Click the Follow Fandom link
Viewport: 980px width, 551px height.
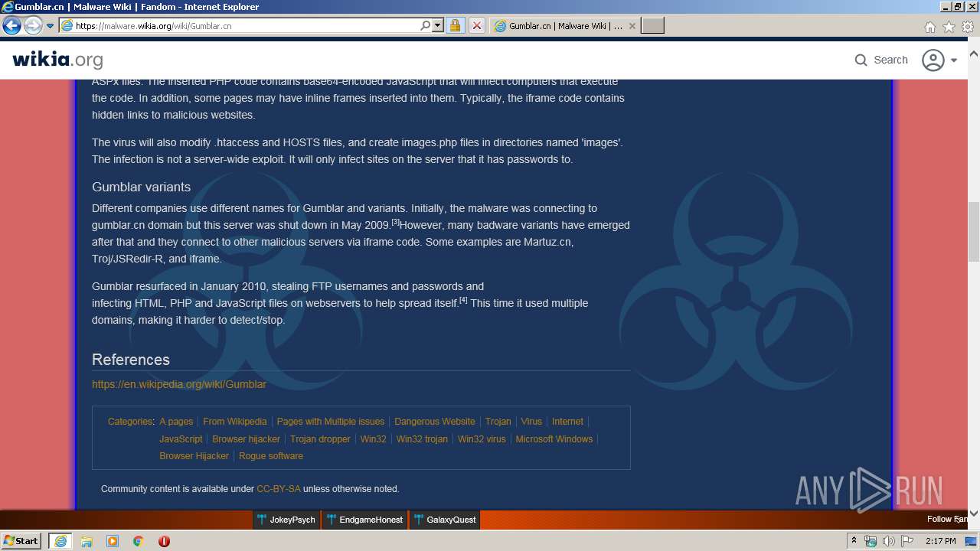[x=948, y=519]
